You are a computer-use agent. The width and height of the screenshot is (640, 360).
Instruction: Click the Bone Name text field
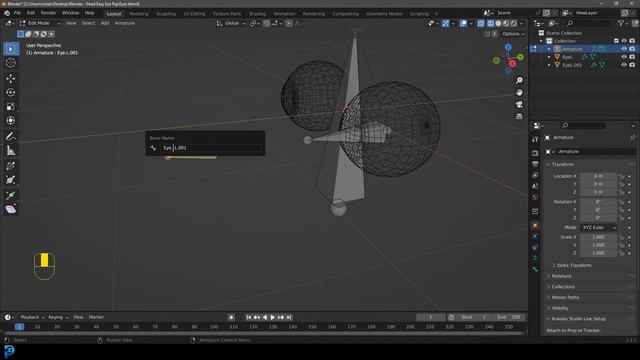pyautogui.click(x=211, y=148)
